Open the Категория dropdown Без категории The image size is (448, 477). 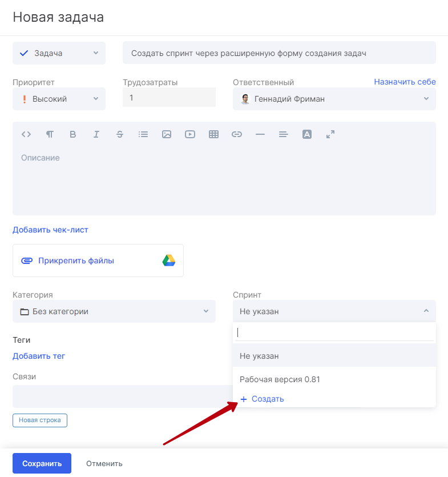click(x=114, y=311)
